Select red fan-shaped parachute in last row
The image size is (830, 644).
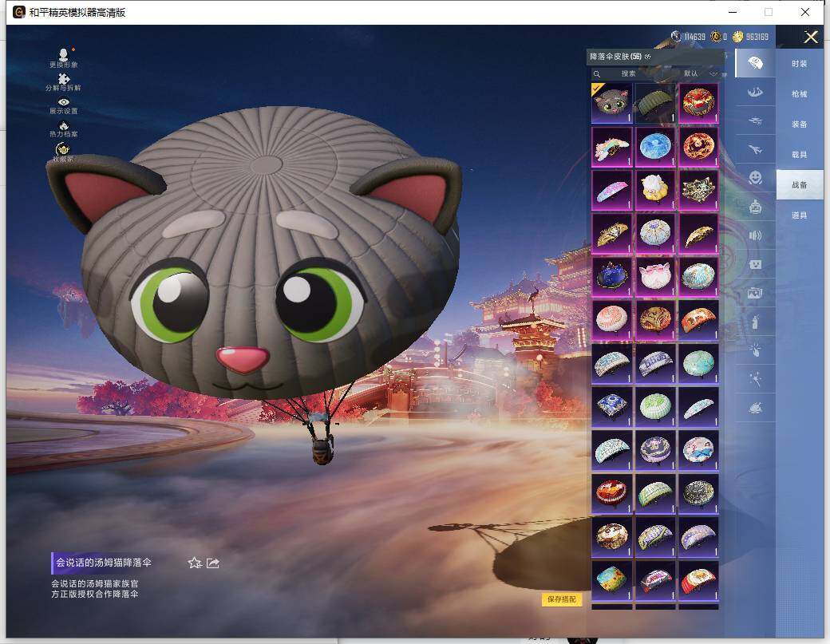point(699,580)
